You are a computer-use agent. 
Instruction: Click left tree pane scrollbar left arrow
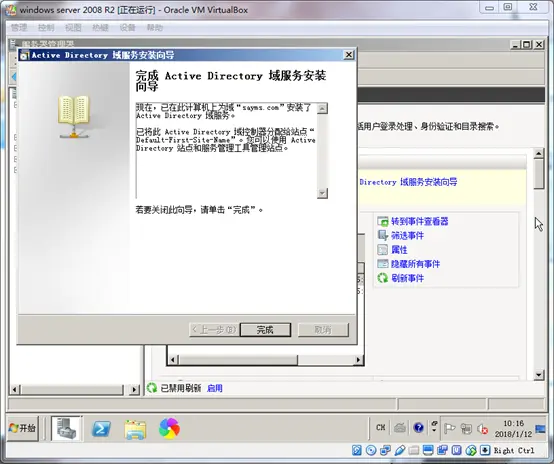14,390
